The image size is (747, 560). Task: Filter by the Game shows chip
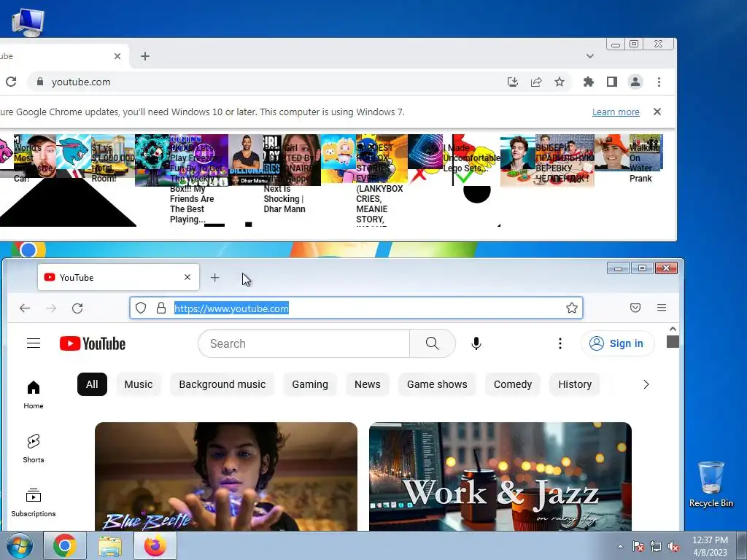click(437, 384)
